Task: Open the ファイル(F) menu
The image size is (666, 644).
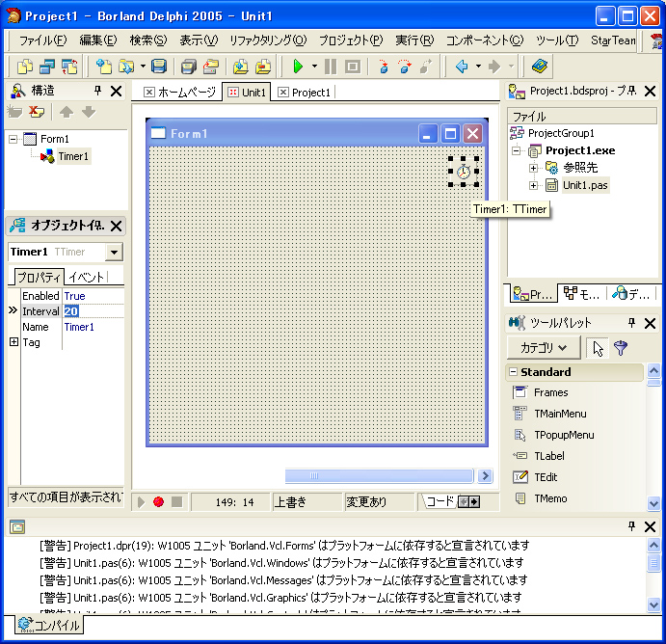Action: pyautogui.click(x=42, y=40)
